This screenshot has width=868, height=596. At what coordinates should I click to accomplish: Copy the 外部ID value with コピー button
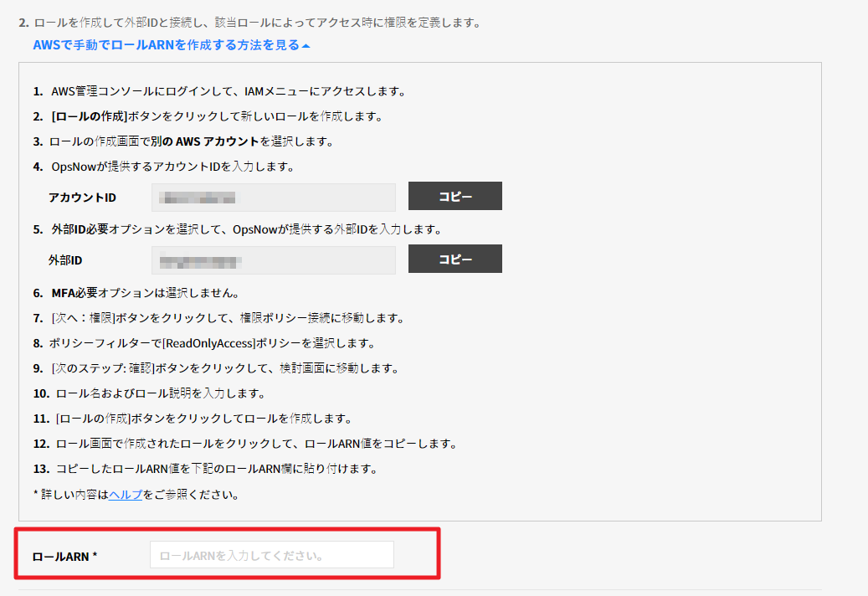pyautogui.click(x=455, y=259)
